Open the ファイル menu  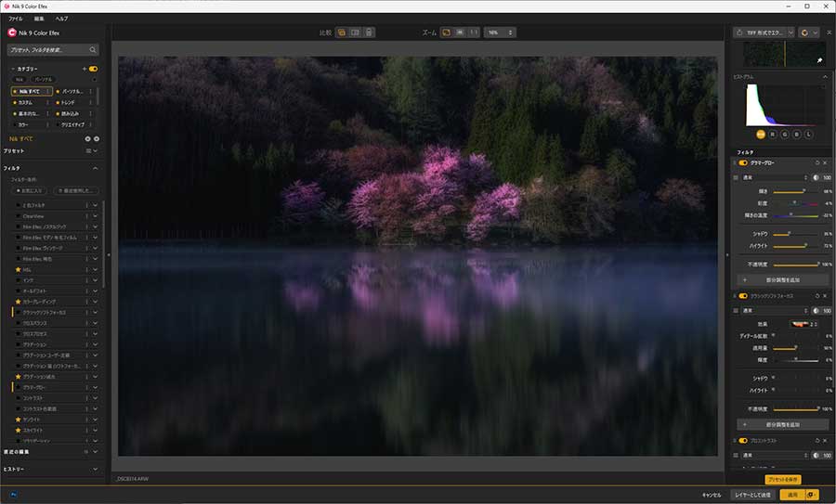coord(16,19)
